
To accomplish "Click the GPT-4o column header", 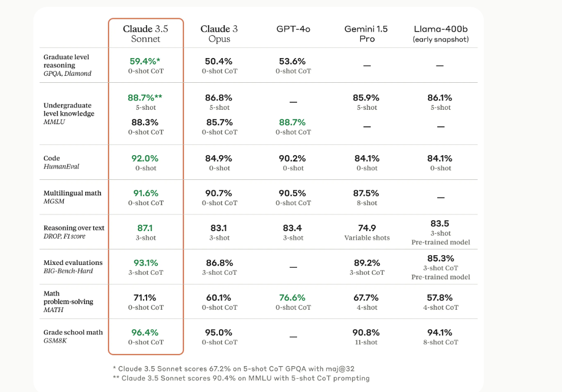I will click(293, 29).
